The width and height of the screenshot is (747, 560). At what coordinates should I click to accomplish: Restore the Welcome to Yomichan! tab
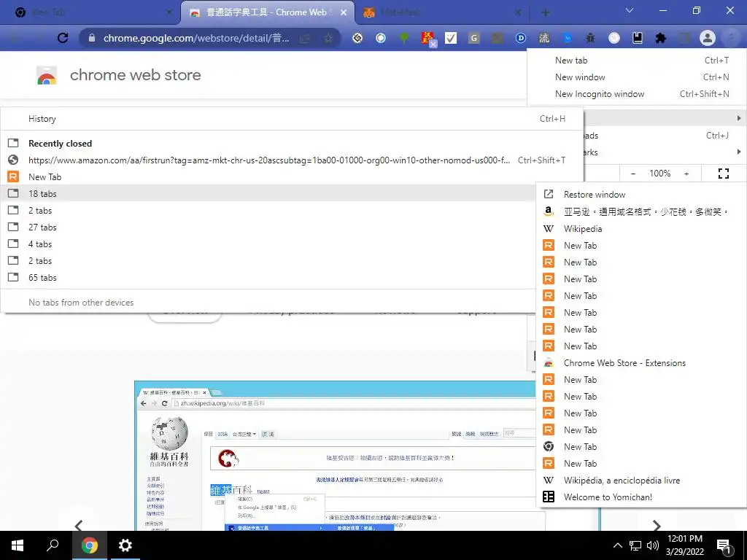point(641,497)
